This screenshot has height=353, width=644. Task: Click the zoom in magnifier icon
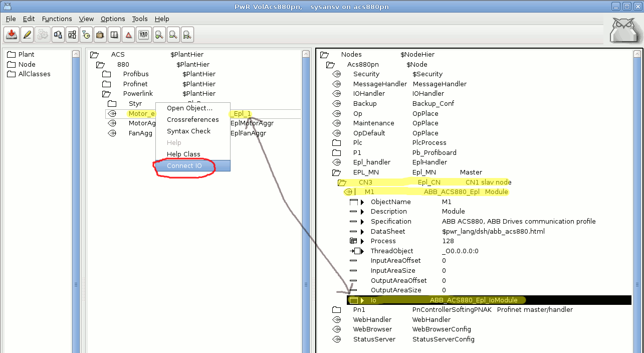[159, 35]
